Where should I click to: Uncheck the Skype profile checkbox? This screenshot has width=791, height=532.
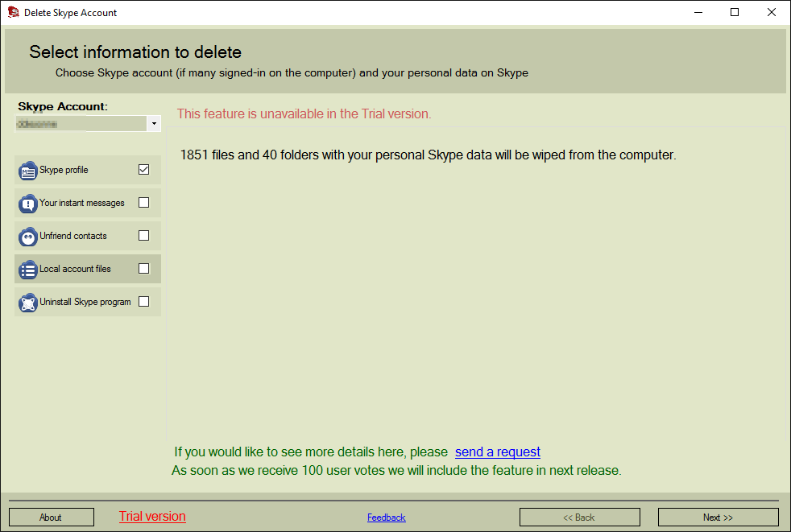[143, 170]
